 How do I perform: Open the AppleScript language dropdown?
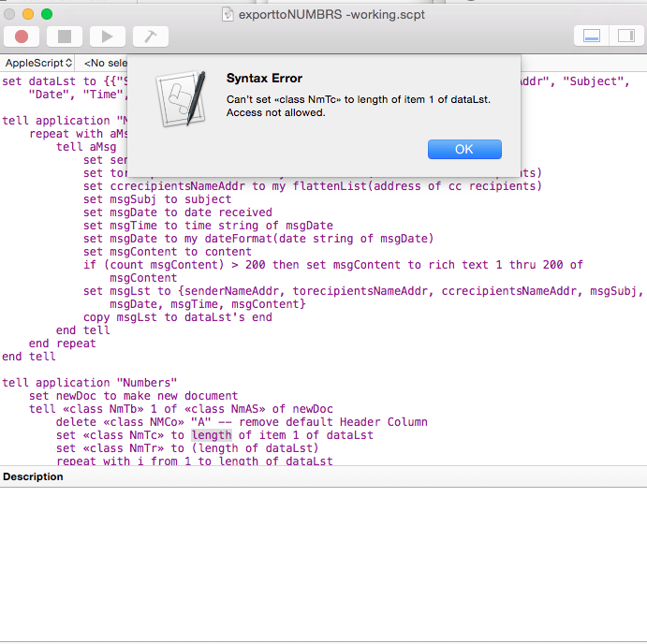tap(38, 63)
